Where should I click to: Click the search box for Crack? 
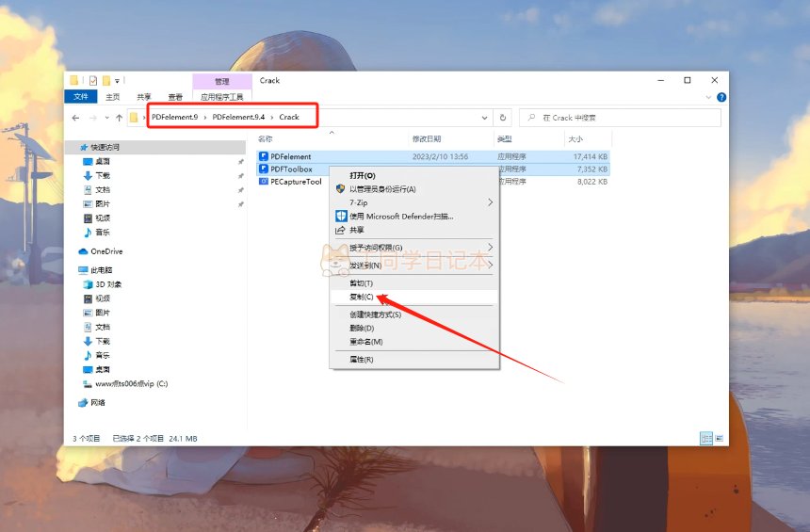click(x=620, y=118)
